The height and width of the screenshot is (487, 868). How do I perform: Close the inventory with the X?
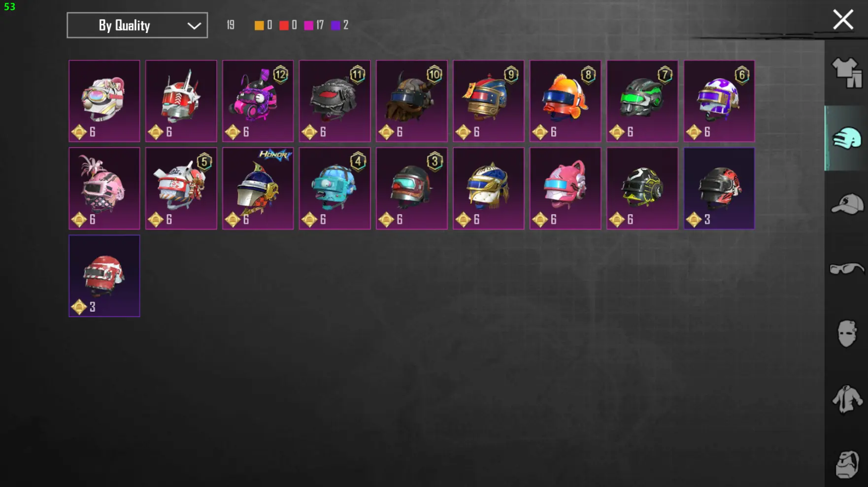click(x=843, y=20)
